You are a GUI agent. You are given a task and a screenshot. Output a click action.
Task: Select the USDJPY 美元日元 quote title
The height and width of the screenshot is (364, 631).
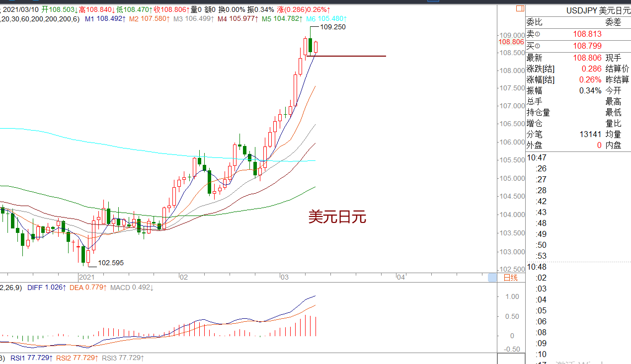pyautogui.click(x=598, y=10)
